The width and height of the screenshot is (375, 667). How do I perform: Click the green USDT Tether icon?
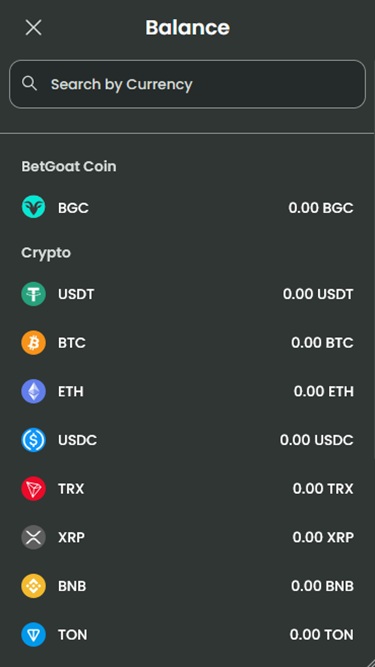click(33, 294)
